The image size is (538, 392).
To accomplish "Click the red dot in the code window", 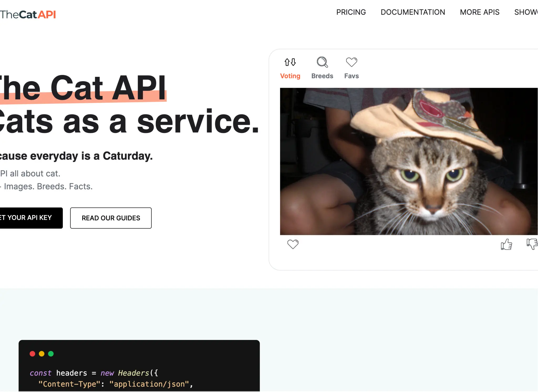I will pyautogui.click(x=33, y=354).
